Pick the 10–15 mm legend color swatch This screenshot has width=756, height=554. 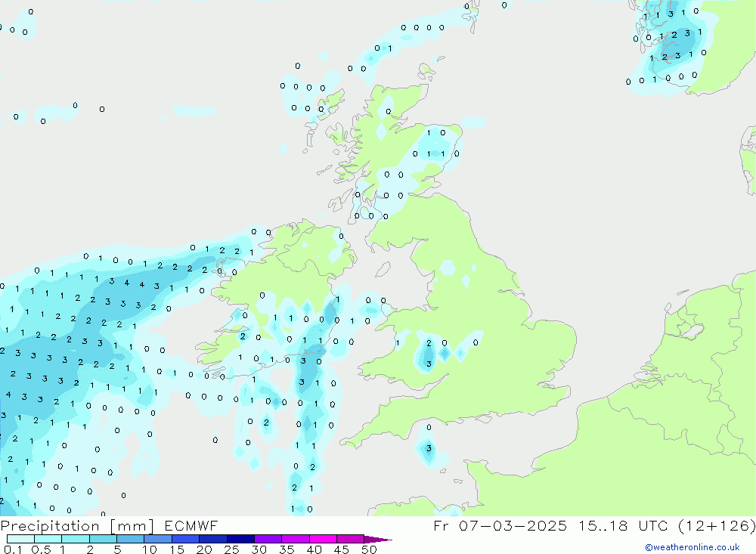point(158,539)
